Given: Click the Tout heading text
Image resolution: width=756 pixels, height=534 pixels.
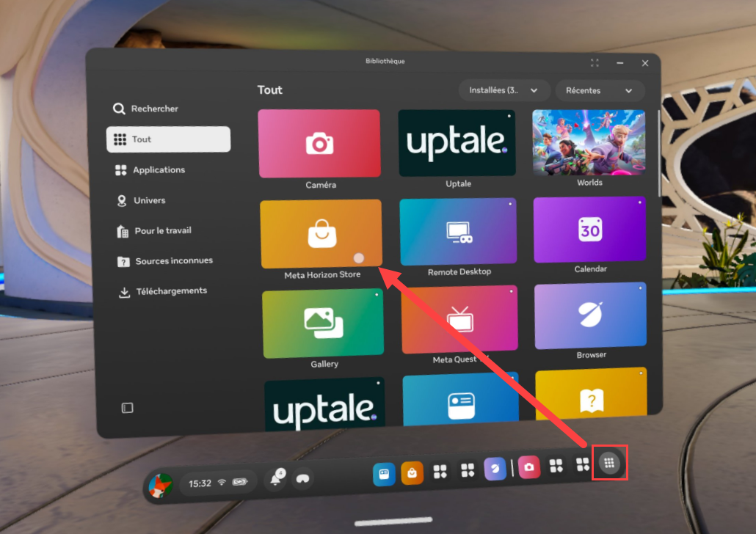Looking at the screenshot, I should coord(270,90).
